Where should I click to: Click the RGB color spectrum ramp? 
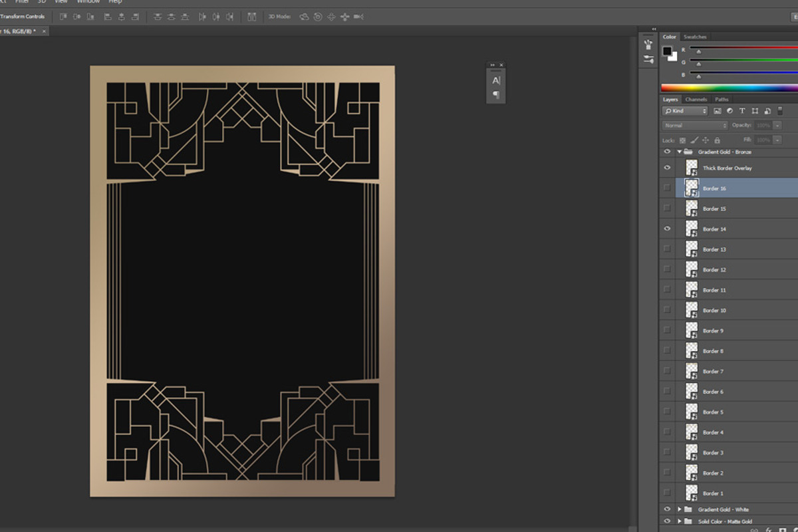point(730,88)
